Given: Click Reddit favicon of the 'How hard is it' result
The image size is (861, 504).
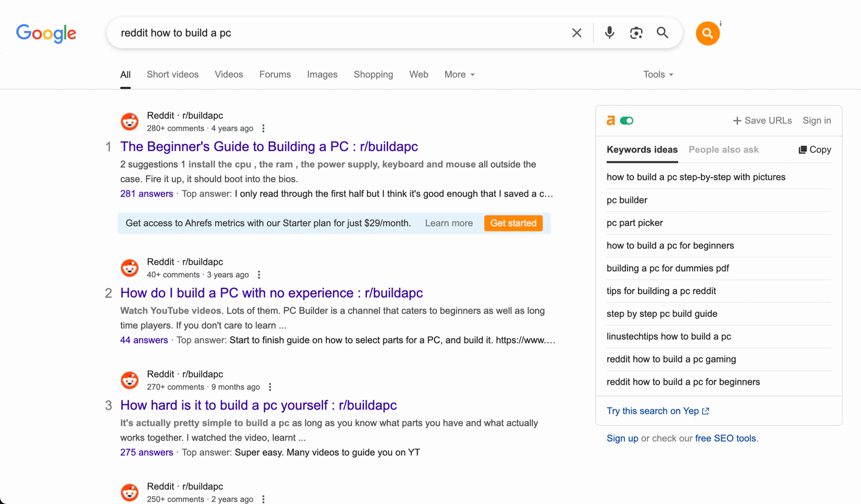Looking at the screenshot, I should (x=130, y=380).
